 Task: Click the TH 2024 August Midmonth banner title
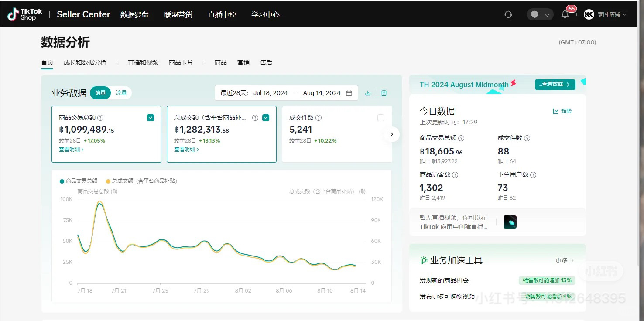coord(464,85)
